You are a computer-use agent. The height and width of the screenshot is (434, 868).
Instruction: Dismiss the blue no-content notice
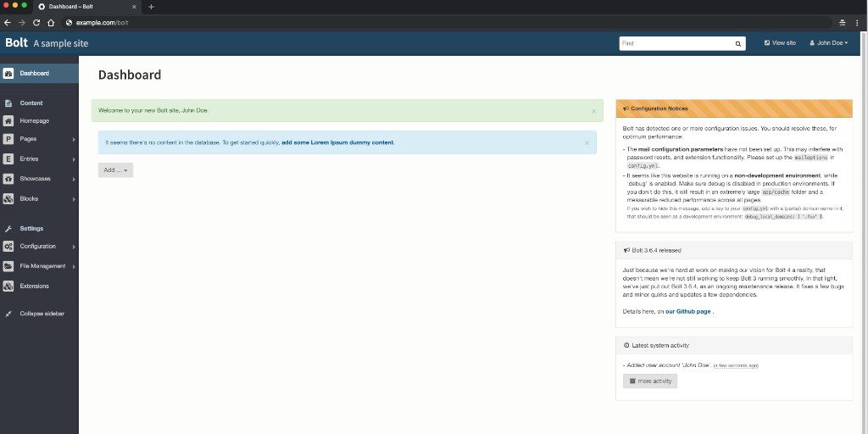point(587,142)
